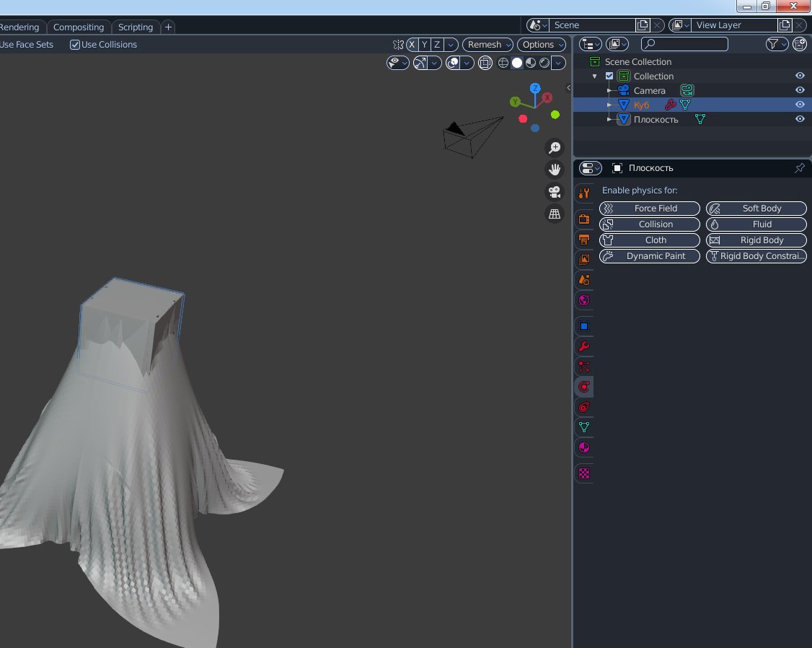Switch to the Rendering workspace tab

click(19, 27)
